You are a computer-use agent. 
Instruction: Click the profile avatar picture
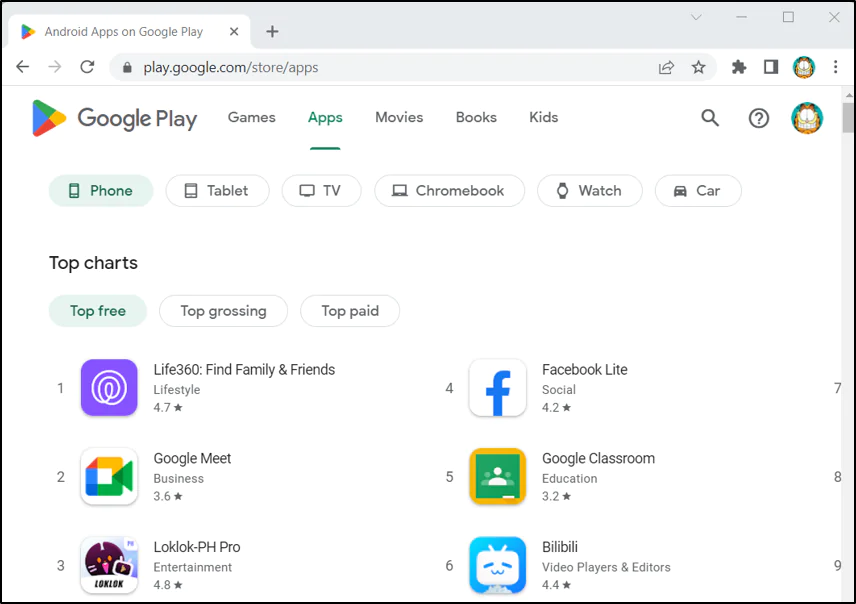(x=807, y=118)
